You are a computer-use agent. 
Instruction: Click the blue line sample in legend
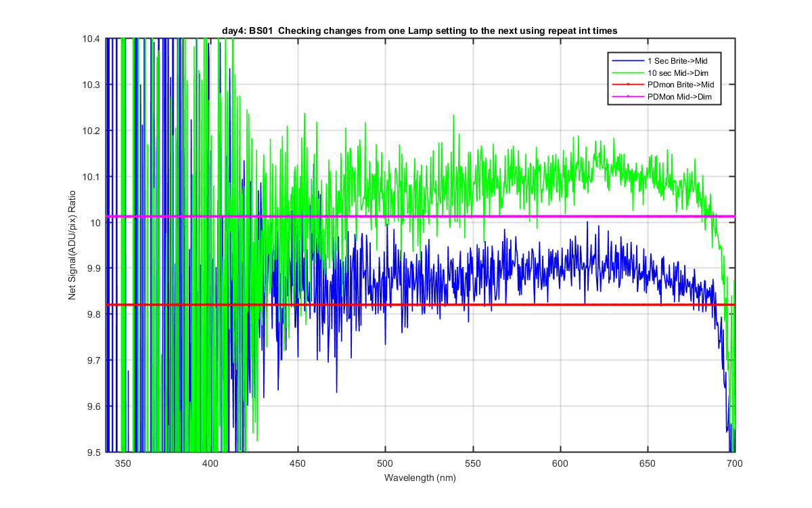(629, 61)
